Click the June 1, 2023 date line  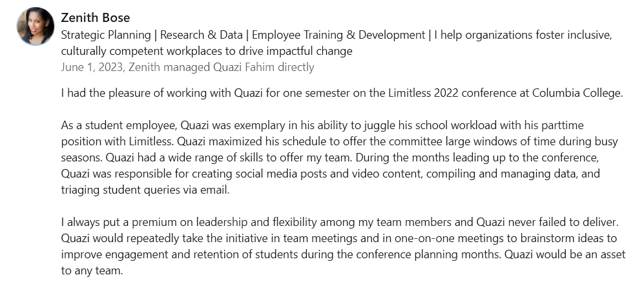coord(187,67)
